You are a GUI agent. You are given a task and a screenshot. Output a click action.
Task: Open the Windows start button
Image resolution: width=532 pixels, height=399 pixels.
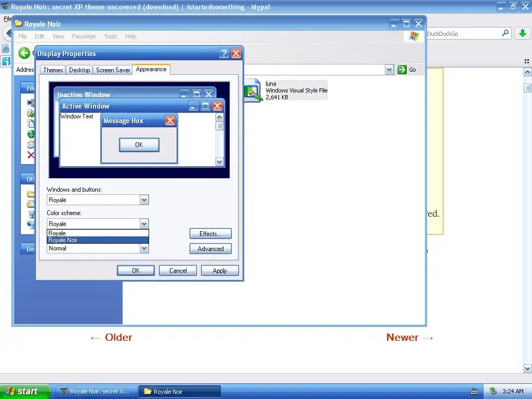click(x=25, y=391)
